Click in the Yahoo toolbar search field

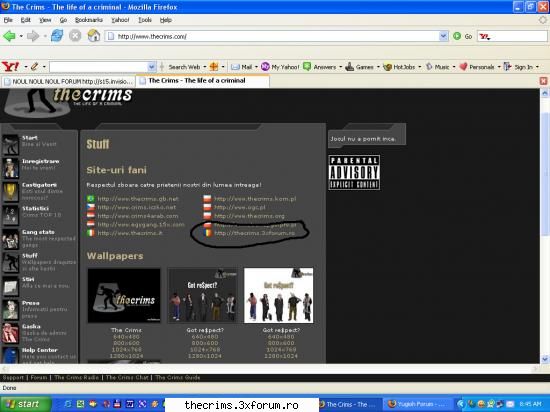[99, 67]
